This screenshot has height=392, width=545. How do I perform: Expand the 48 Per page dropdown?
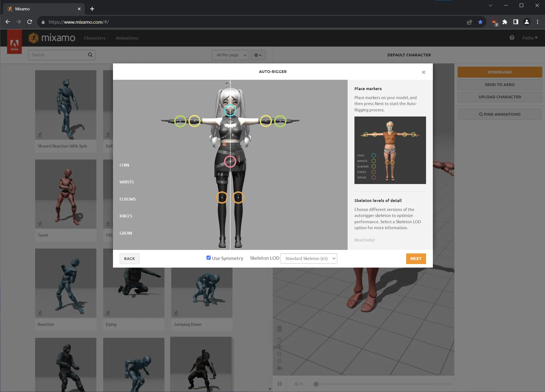click(x=230, y=55)
